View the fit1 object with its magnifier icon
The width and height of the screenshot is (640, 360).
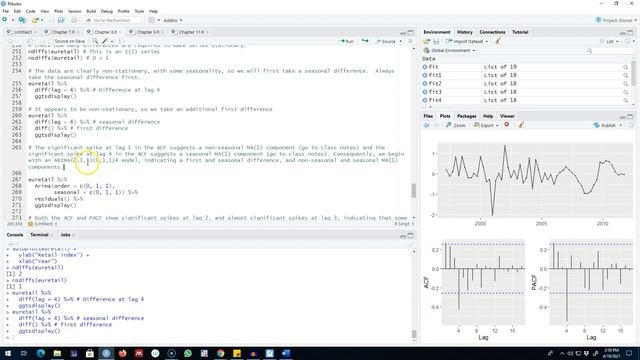pos(625,76)
